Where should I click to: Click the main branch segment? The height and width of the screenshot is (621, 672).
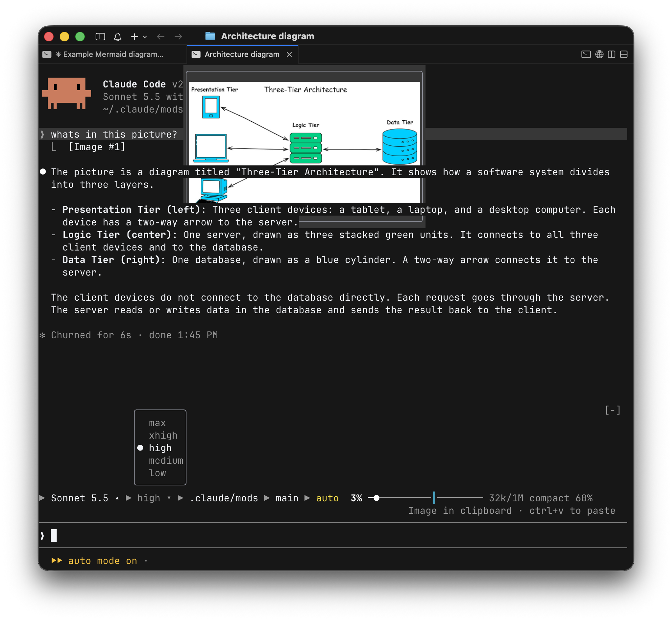[287, 498]
